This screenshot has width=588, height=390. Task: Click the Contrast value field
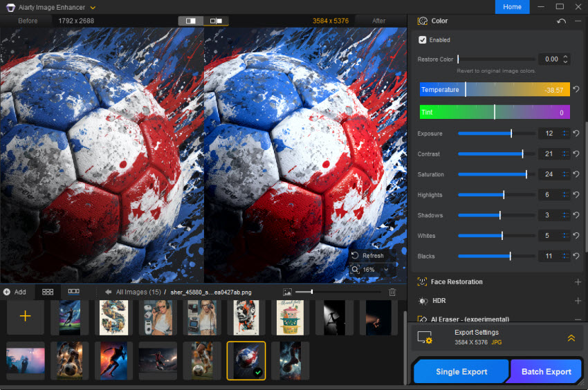549,154
